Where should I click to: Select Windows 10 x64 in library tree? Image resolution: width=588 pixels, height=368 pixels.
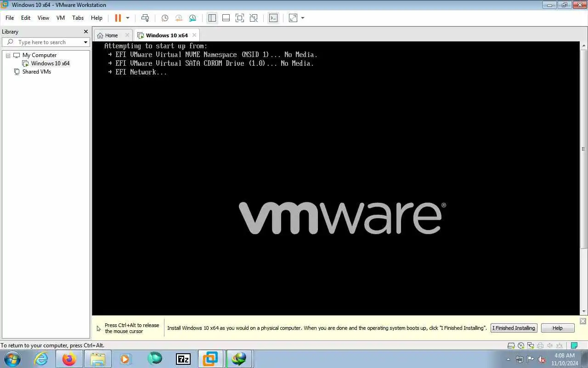50,63
